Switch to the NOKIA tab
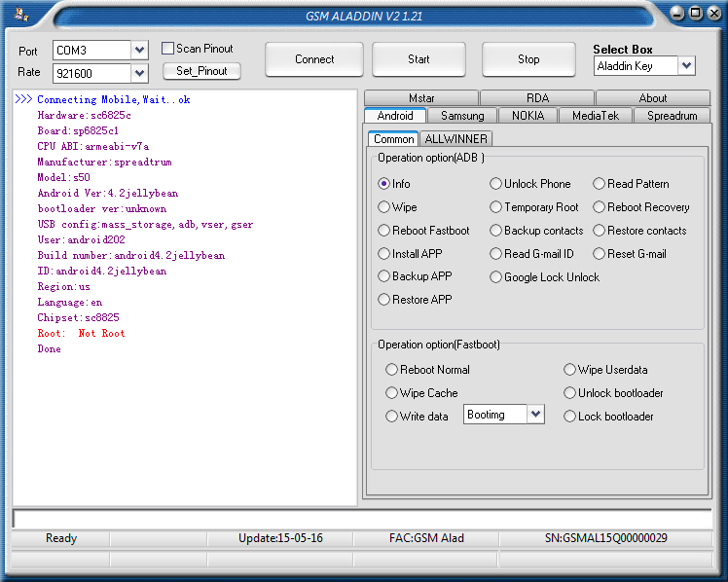 (x=528, y=116)
